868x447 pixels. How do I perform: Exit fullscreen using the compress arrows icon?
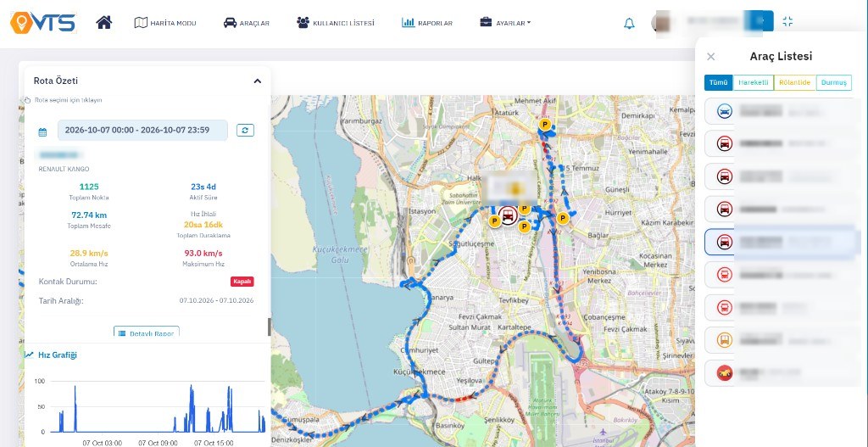[x=787, y=21]
